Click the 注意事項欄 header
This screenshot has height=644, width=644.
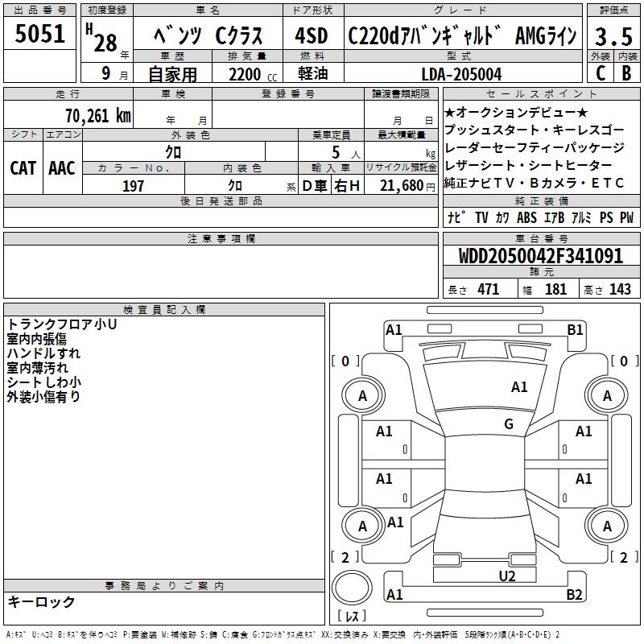(x=221, y=238)
